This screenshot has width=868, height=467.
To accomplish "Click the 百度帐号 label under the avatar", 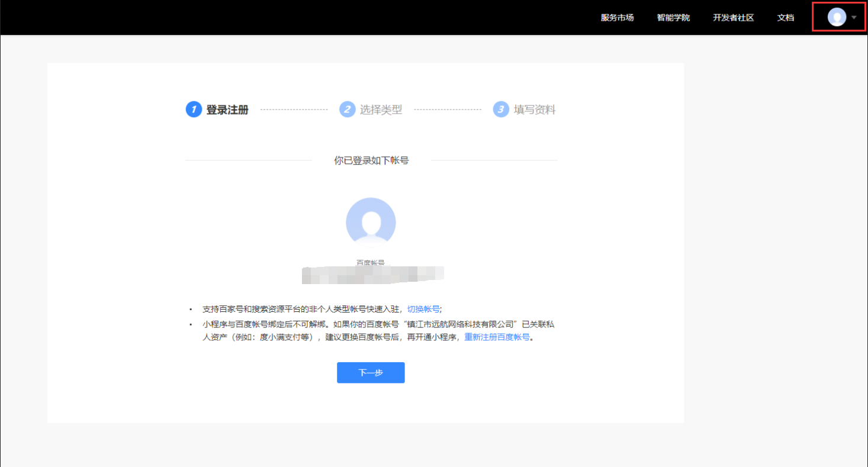I will pyautogui.click(x=371, y=262).
